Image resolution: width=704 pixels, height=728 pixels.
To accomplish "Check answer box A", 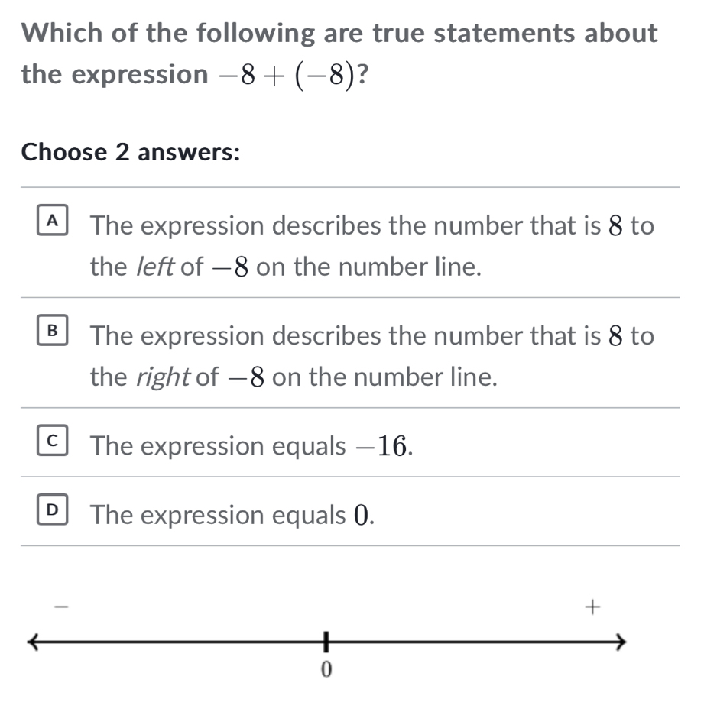I will point(52,223).
